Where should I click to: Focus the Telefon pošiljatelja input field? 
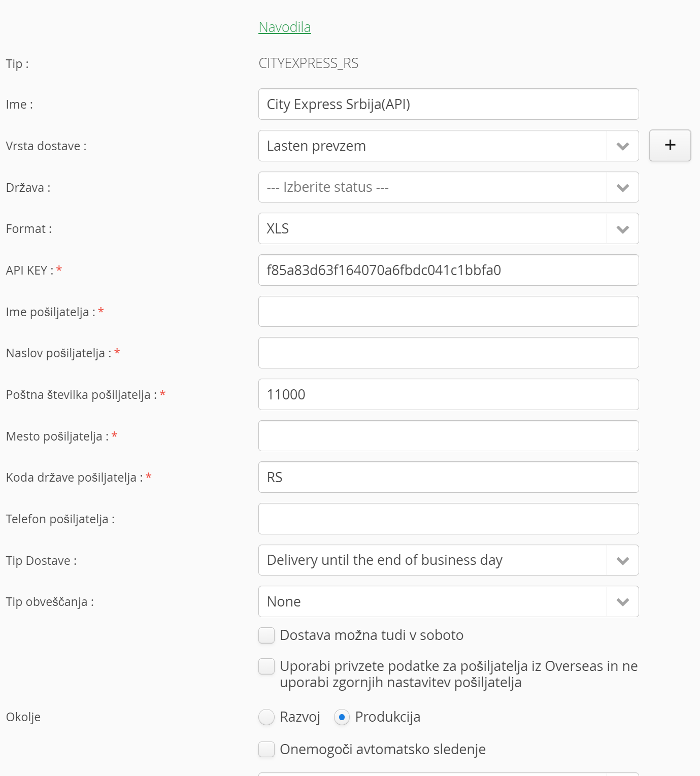click(448, 519)
